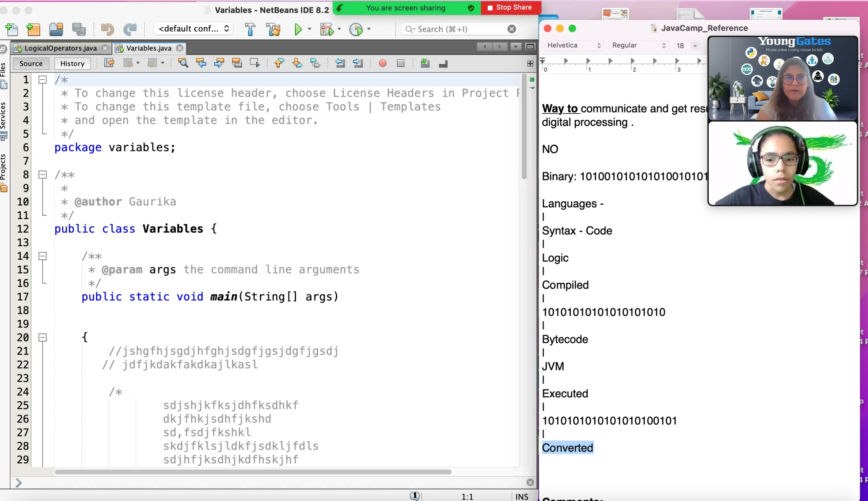The image size is (868, 501).
Task: Click the Find Selection magnifier icon
Action: (x=183, y=63)
